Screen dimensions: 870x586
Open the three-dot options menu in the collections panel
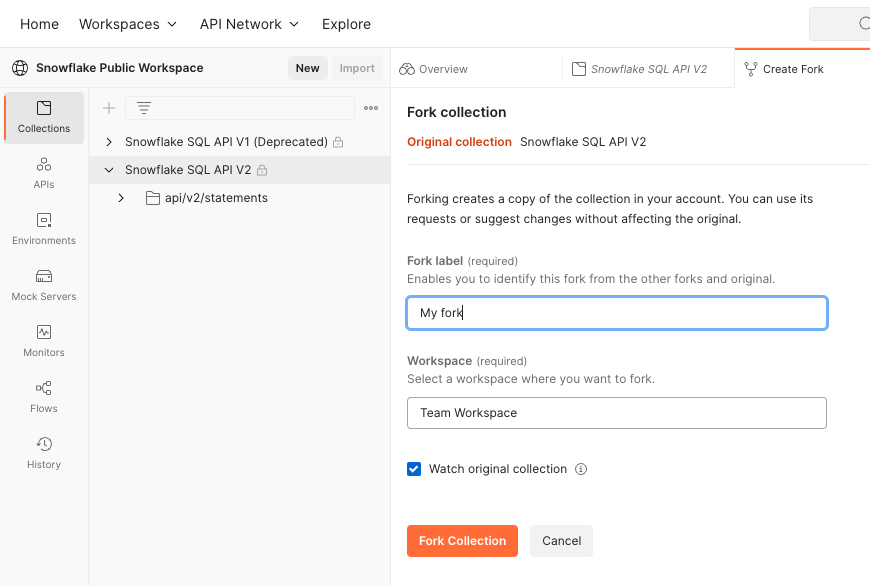coord(371,108)
